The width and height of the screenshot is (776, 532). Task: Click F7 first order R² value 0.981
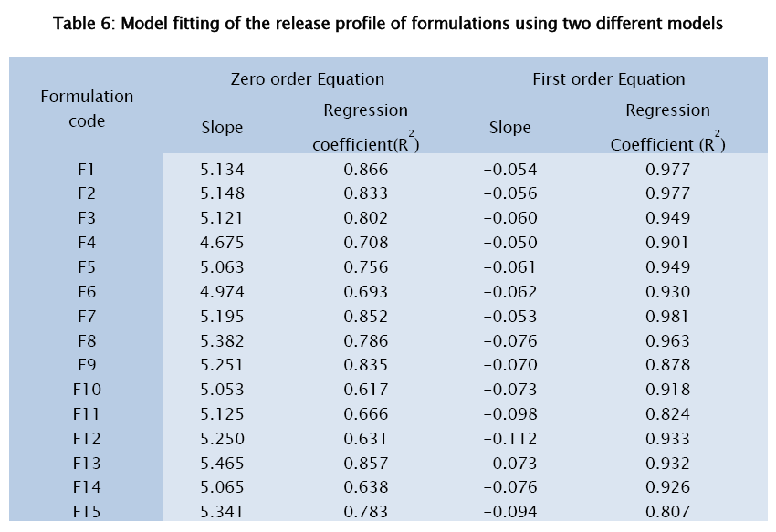[667, 316]
